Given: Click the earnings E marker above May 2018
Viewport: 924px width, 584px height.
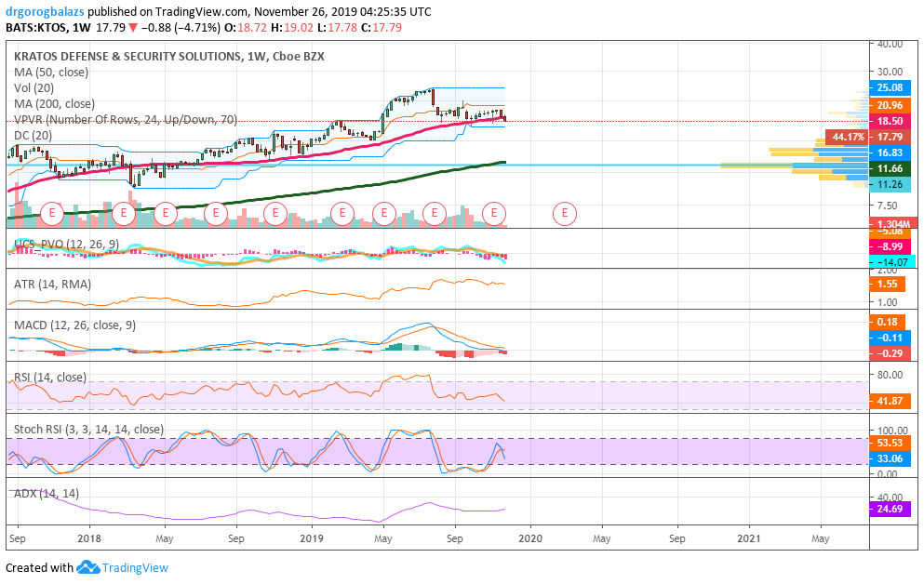Looking at the screenshot, I should pyautogui.click(x=166, y=213).
